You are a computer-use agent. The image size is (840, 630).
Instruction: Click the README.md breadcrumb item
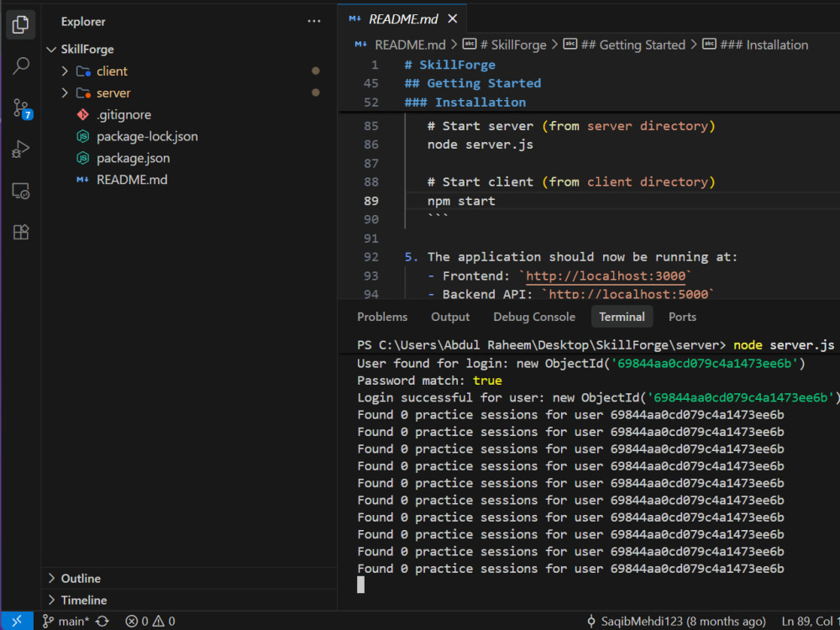pyautogui.click(x=410, y=45)
